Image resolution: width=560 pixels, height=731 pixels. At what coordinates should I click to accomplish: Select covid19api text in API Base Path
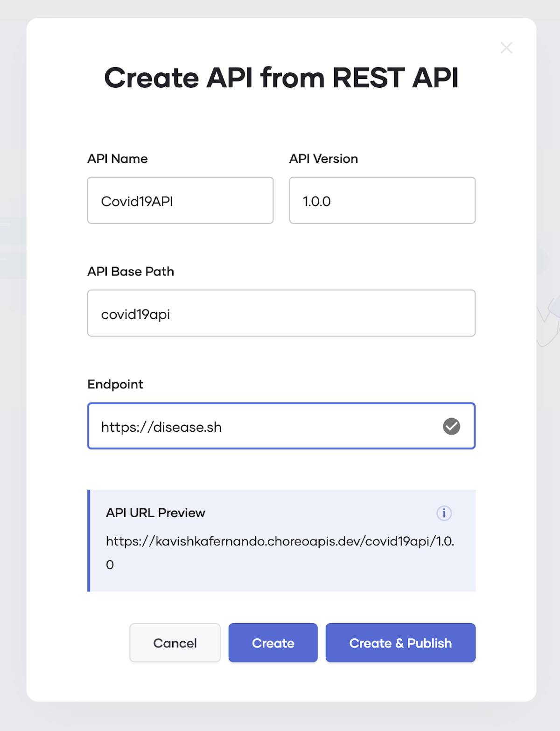[136, 314]
